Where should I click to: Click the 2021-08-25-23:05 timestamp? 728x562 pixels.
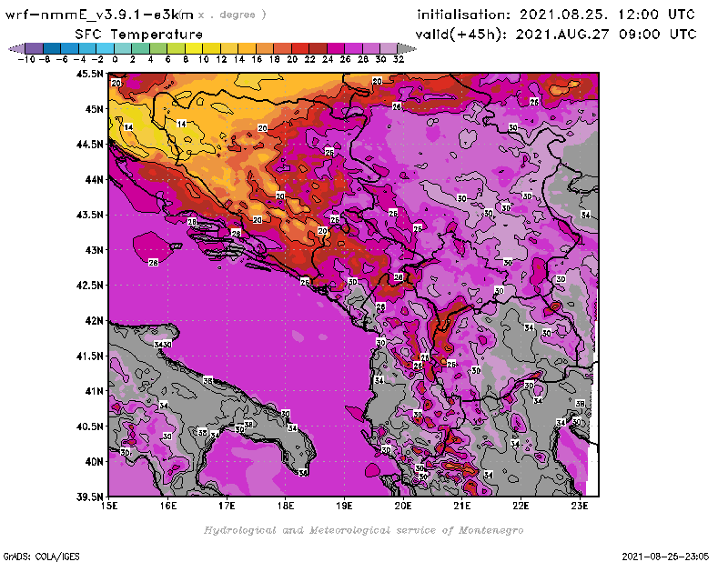pos(665,557)
